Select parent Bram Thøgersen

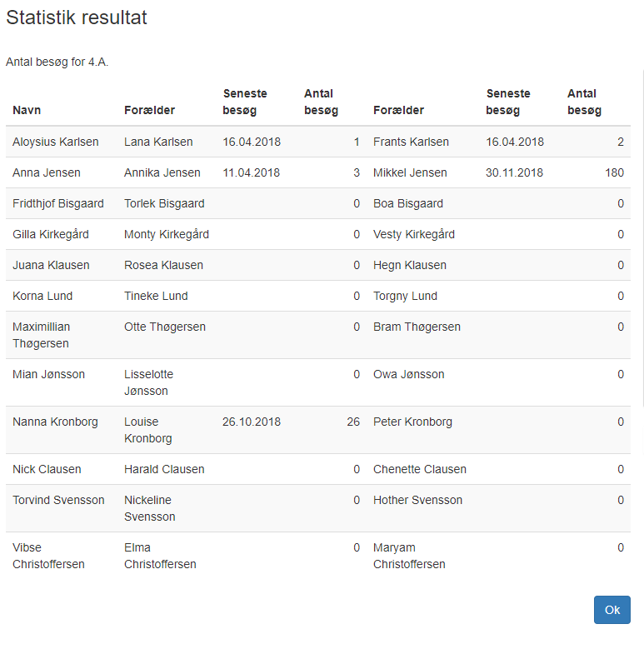click(x=417, y=327)
